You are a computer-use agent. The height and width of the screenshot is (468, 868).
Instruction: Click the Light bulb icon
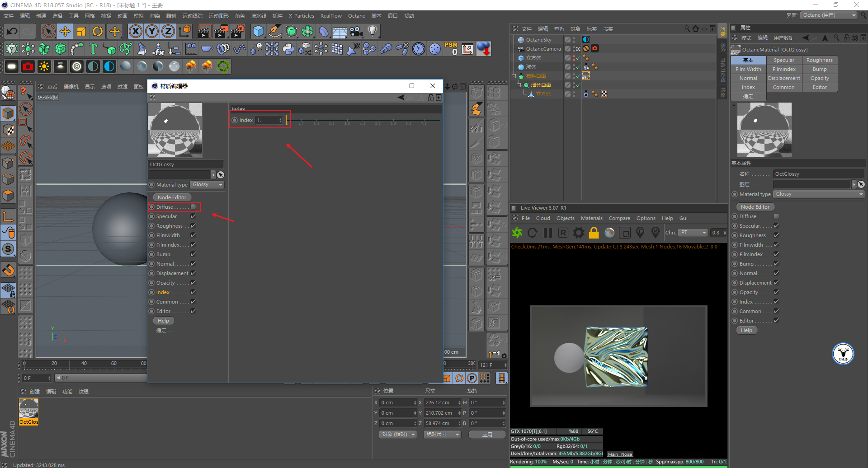[x=373, y=31]
